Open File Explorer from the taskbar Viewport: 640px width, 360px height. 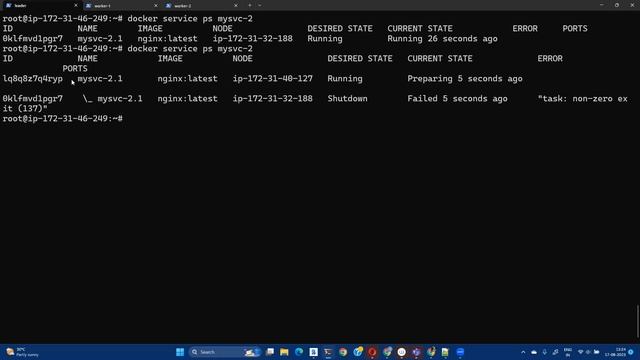tap(284, 352)
